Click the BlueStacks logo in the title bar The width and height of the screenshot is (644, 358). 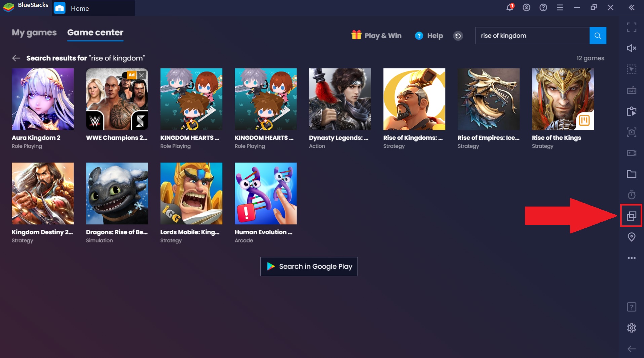(x=9, y=7)
